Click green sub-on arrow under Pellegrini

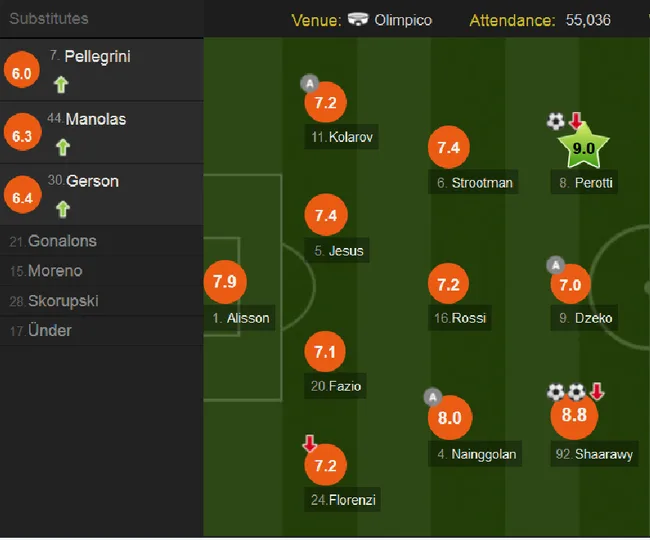[x=61, y=85]
